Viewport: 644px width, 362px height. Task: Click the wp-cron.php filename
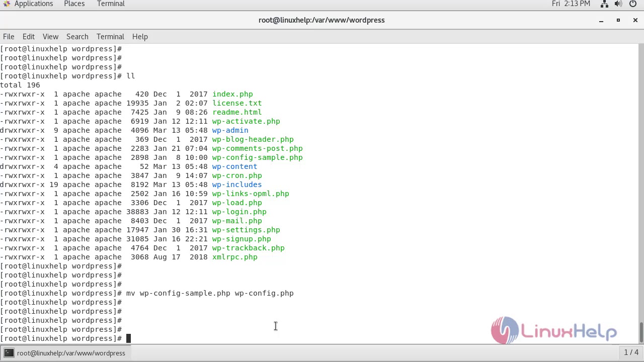(x=237, y=175)
